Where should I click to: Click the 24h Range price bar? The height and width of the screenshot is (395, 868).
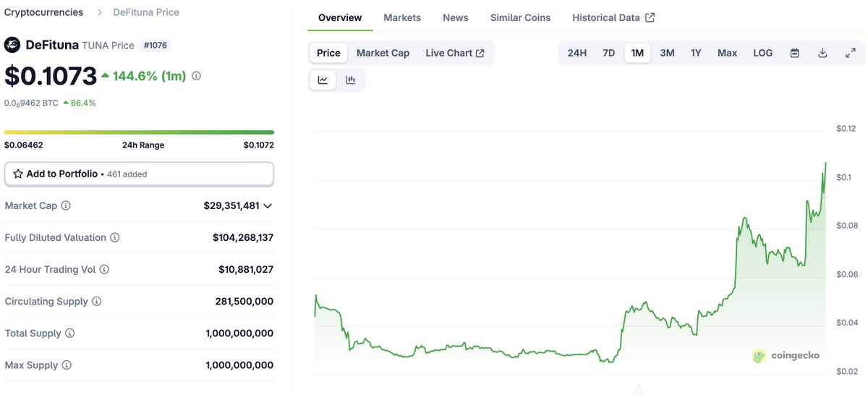(139, 132)
